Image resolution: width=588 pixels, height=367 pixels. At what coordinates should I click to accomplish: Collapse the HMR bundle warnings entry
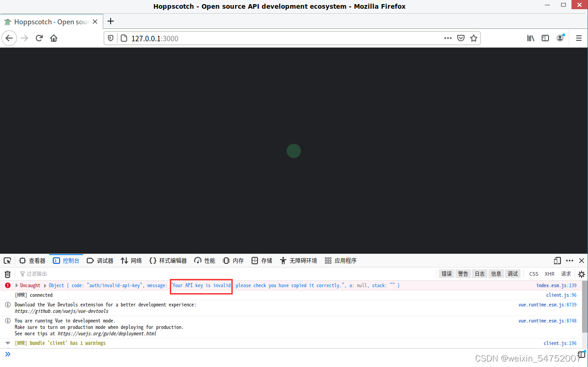click(x=7, y=343)
